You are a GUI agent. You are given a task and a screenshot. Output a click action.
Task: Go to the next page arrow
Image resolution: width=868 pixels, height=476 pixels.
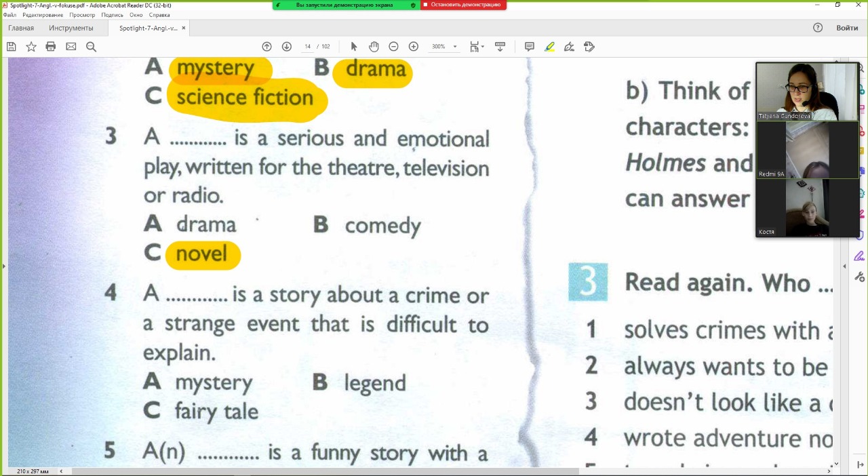(x=287, y=47)
